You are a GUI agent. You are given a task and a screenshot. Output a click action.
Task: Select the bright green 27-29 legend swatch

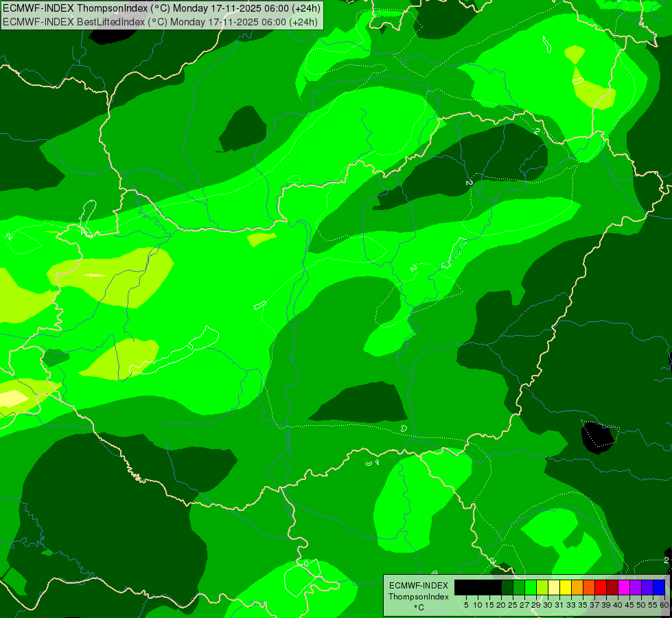(531, 587)
